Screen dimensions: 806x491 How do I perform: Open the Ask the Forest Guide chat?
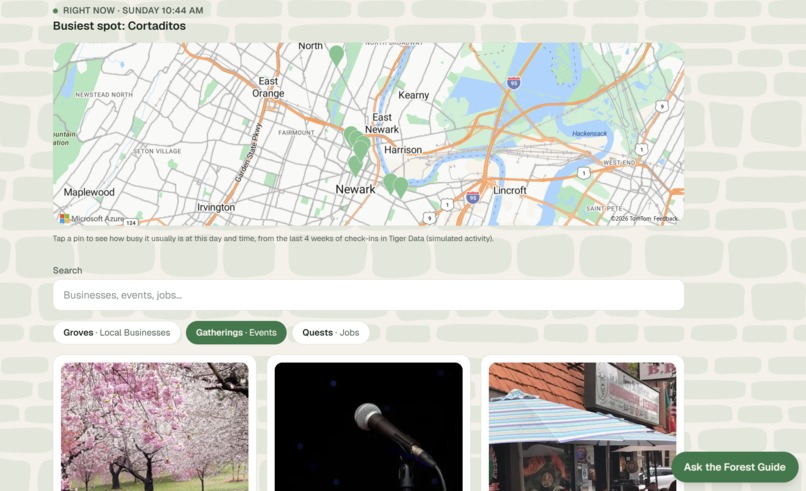pos(735,467)
